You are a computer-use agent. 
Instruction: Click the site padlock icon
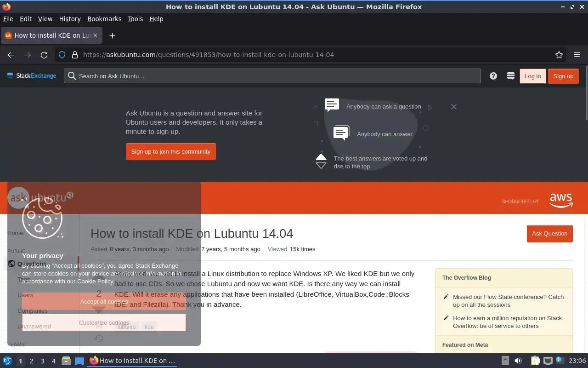point(75,55)
